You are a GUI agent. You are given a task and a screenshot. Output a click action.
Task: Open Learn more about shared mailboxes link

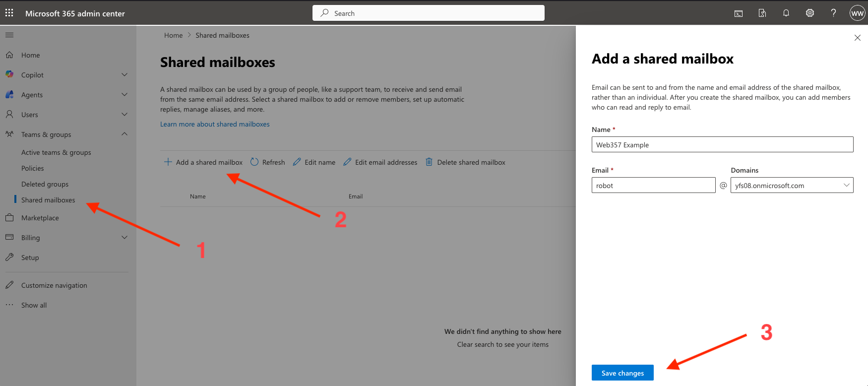[215, 124]
